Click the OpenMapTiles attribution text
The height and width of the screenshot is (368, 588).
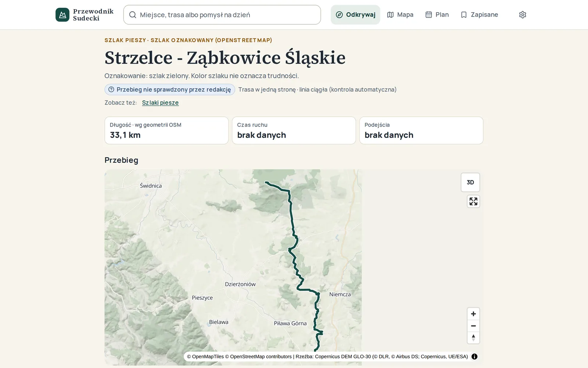[x=205, y=357]
